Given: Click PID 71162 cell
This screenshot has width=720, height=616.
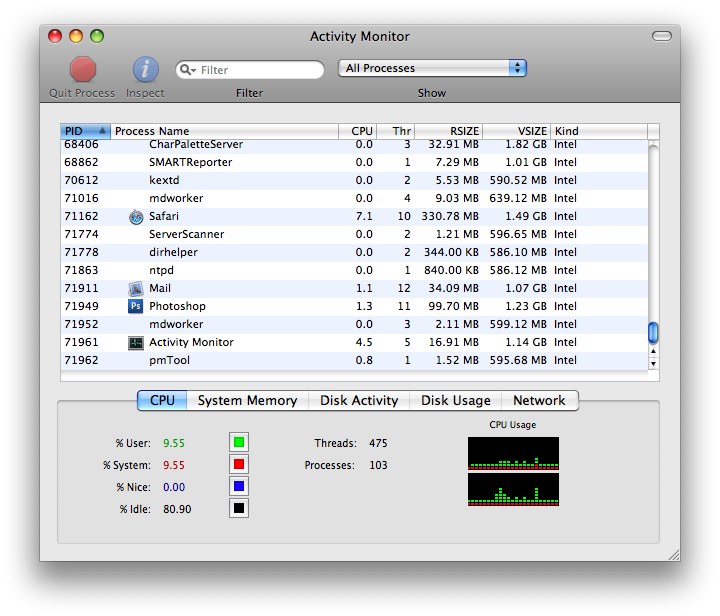Looking at the screenshot, I should click(81, 216).
